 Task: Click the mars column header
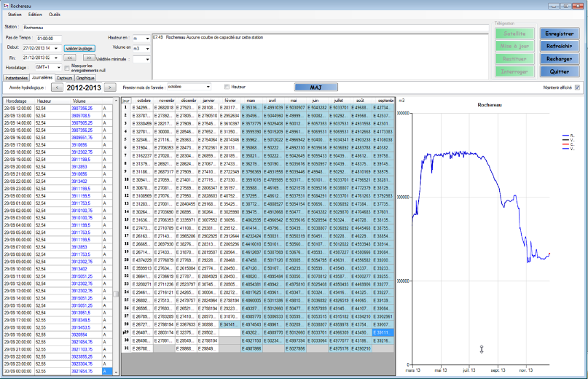pos(251,101)
